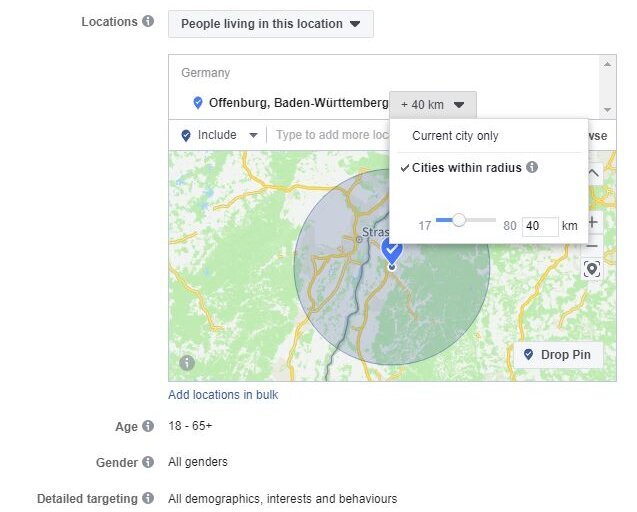
Task: Click the info icon next to Age
Action: pos(148,426)
